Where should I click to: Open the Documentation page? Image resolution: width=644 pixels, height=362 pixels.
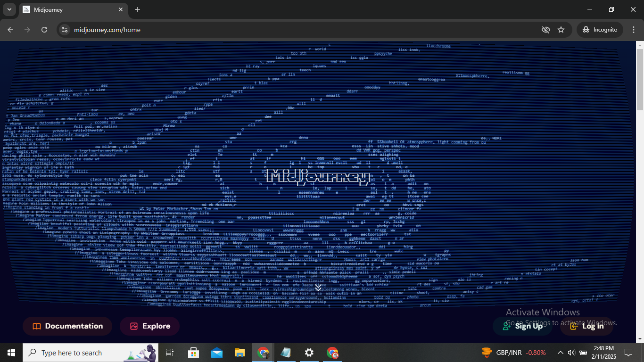tap(67, 326)
